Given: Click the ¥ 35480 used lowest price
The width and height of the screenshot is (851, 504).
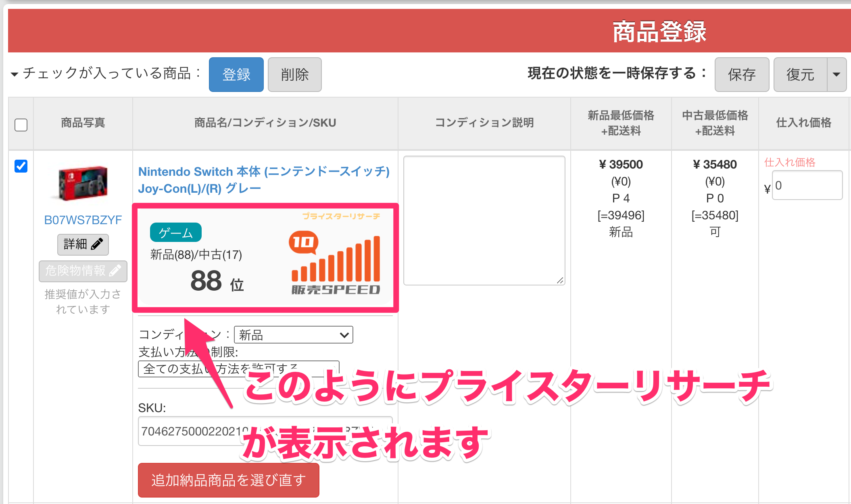Looking at the screenshot, I should pos(715,165).
